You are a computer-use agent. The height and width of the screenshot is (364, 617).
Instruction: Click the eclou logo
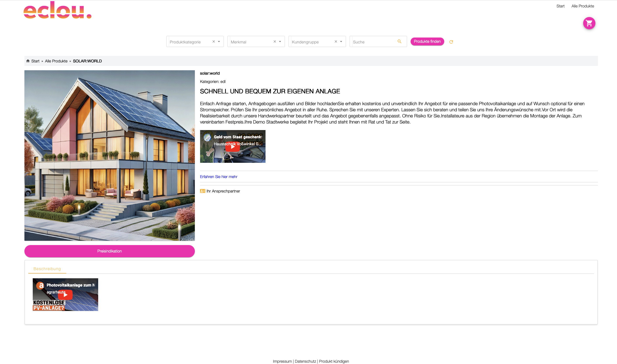tap(57, 10)
